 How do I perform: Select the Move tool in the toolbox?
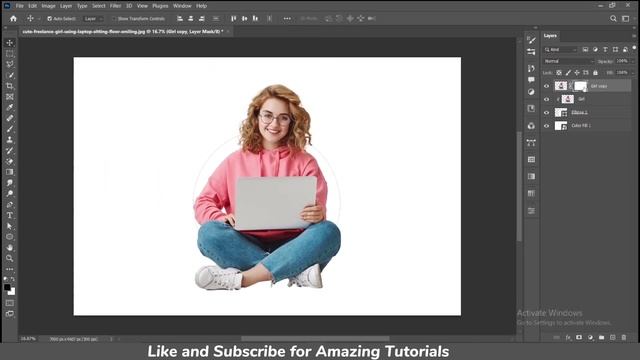pyautogui.click(x=10, y=43)
